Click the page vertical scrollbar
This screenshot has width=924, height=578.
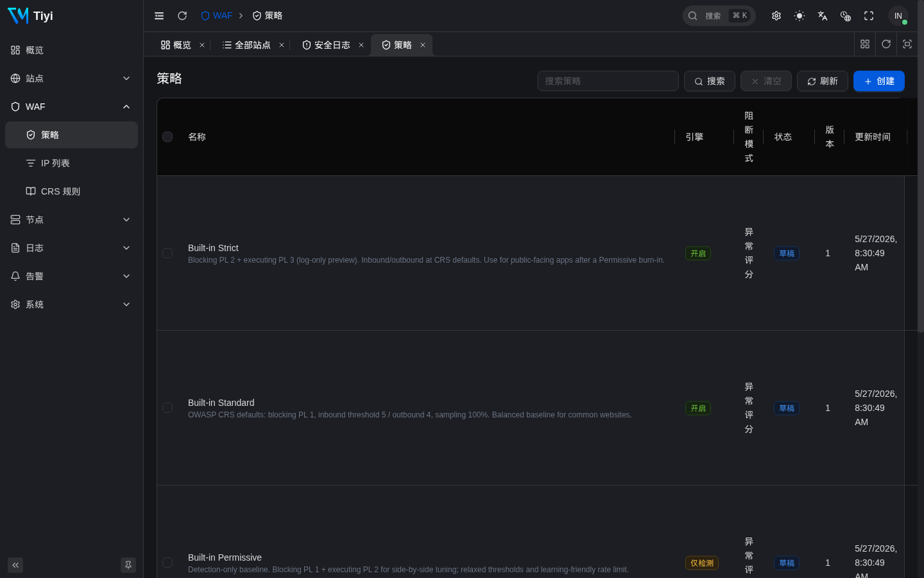921,167
